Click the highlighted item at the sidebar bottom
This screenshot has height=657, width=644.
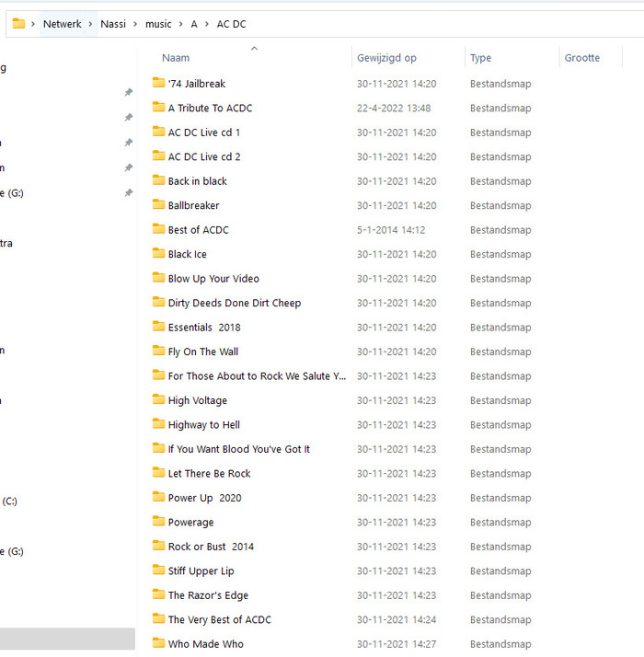point(67,639)
